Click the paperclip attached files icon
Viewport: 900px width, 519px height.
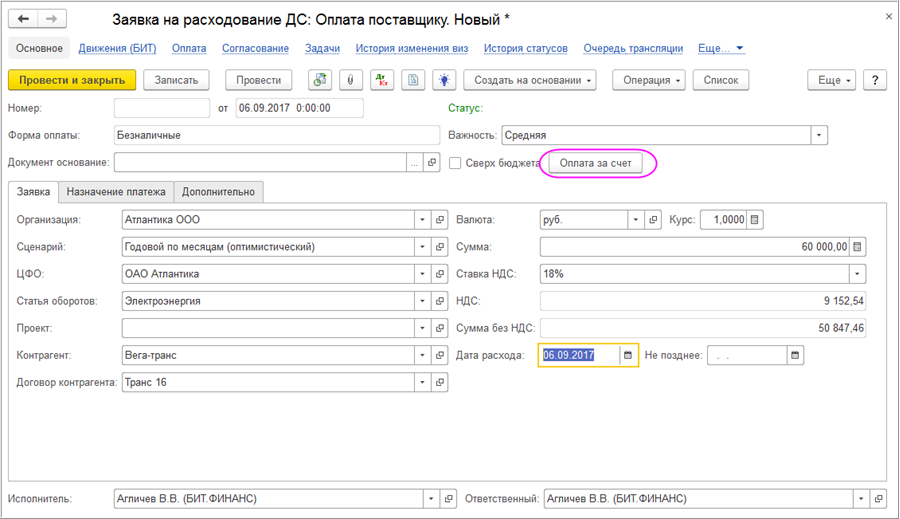pyautogui.click(x=351, y=80)
